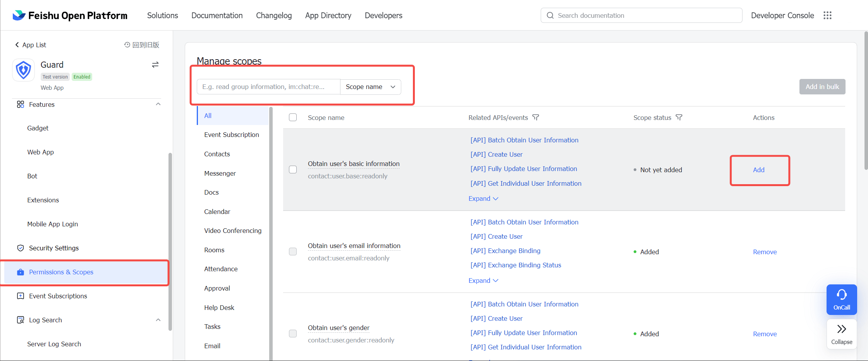Open the Scope name dropdown
868x361 pixels.
370,87
